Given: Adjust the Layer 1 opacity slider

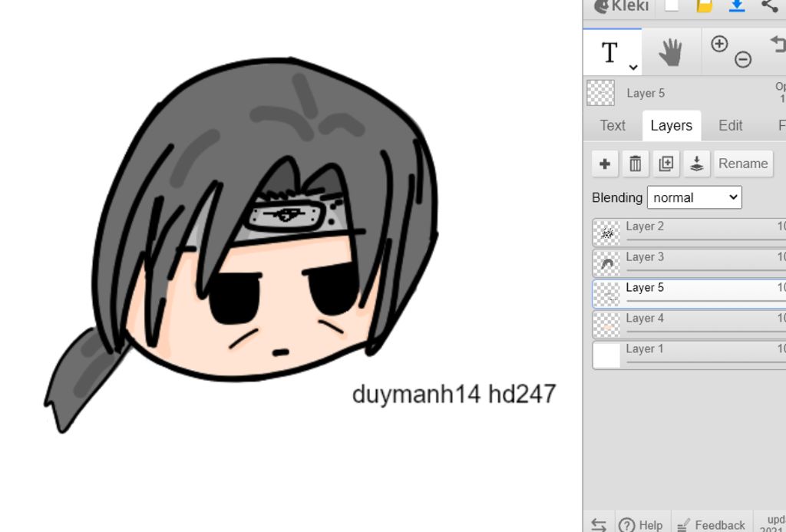Looking at the screenshot, I should click(706, 362).
